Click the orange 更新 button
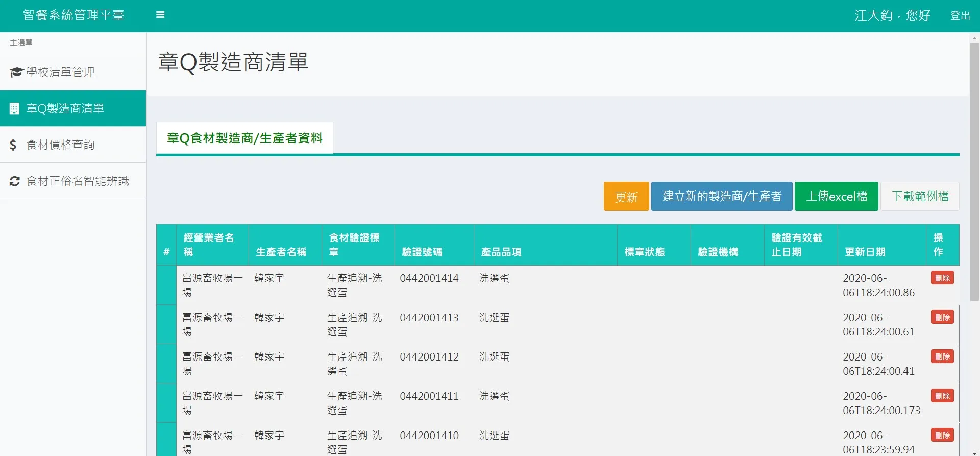The image size is (980, 456). (x=626, y=197)
